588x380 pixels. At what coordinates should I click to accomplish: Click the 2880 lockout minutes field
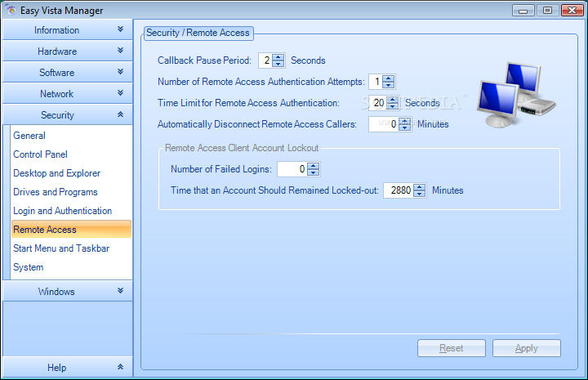(399, 190)
